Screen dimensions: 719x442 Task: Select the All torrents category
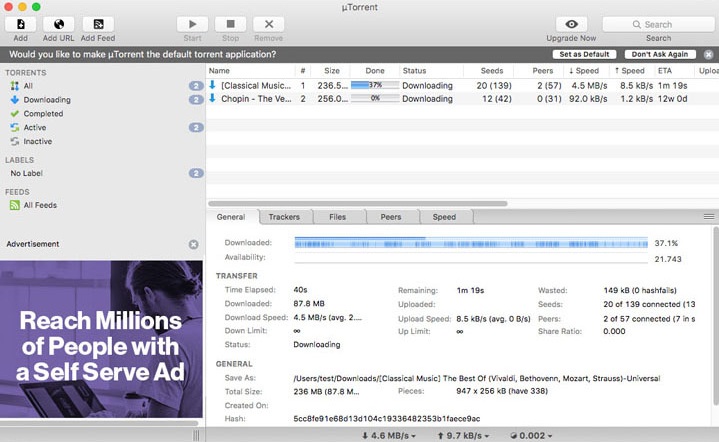click(103, 86)
